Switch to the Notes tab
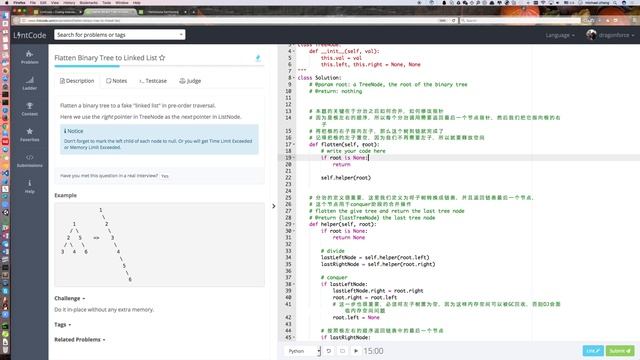The height and width of the screenshot is (360, 640). (x=116, y=81)
